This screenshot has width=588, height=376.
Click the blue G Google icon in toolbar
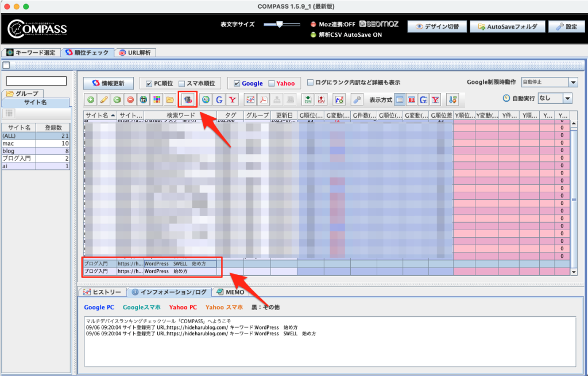219,100
